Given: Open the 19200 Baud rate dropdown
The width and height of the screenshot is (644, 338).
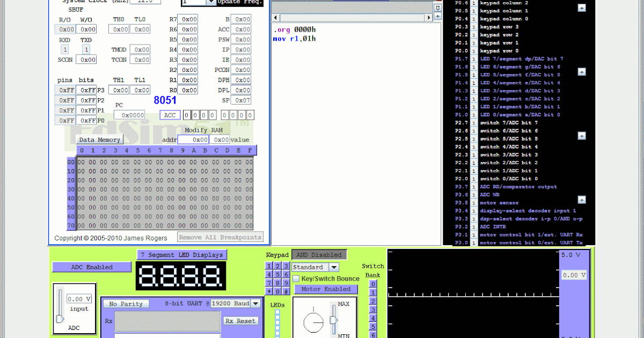Looking at the screenshot, I should click(254, 303).
